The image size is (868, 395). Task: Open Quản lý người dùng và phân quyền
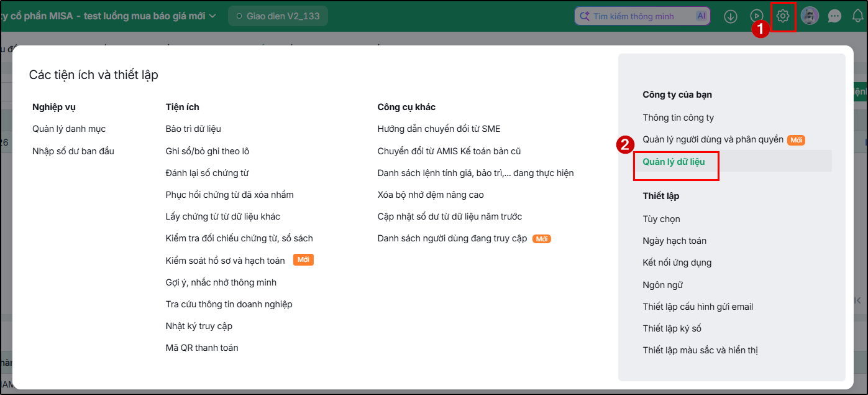[x=713, y=140]
